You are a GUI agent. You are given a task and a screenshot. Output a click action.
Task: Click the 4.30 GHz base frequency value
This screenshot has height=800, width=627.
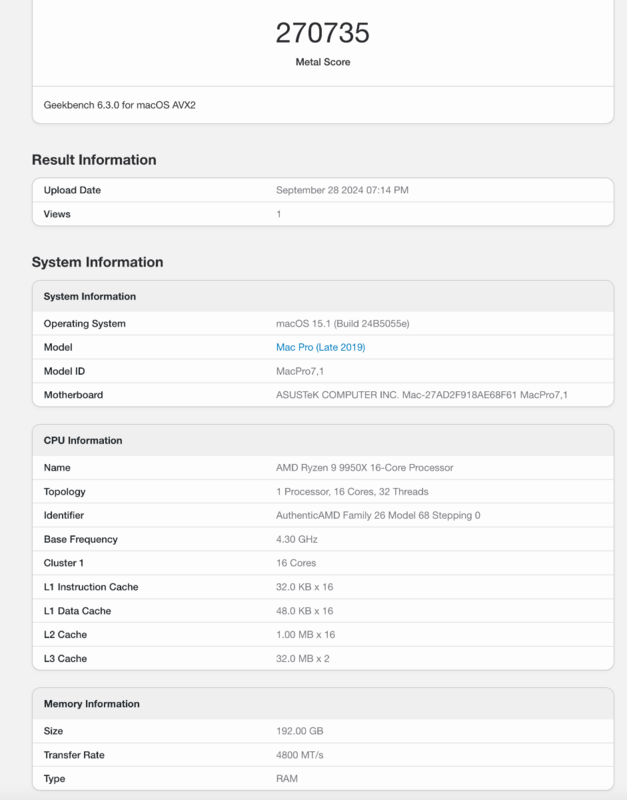(297, 539)
